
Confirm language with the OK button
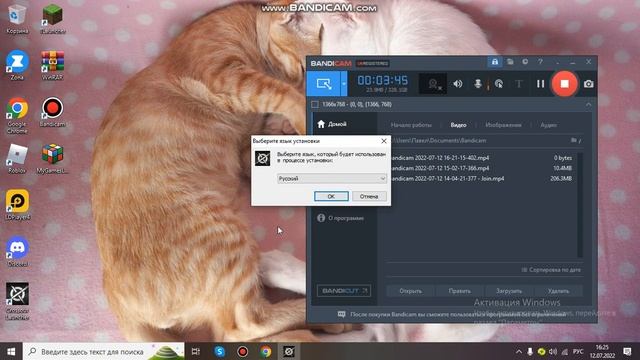[x=331, y=196]
